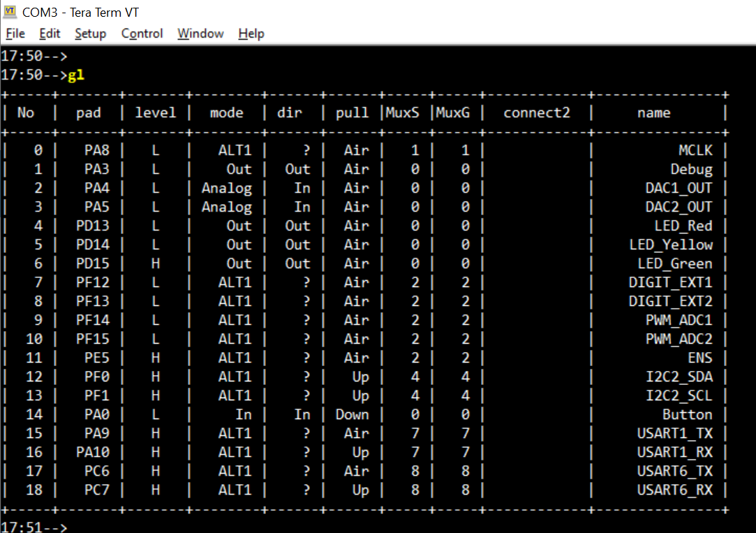Click the 'MuxS' column header
The width and height of the screenshot is (756, 533).
point(402,113)
